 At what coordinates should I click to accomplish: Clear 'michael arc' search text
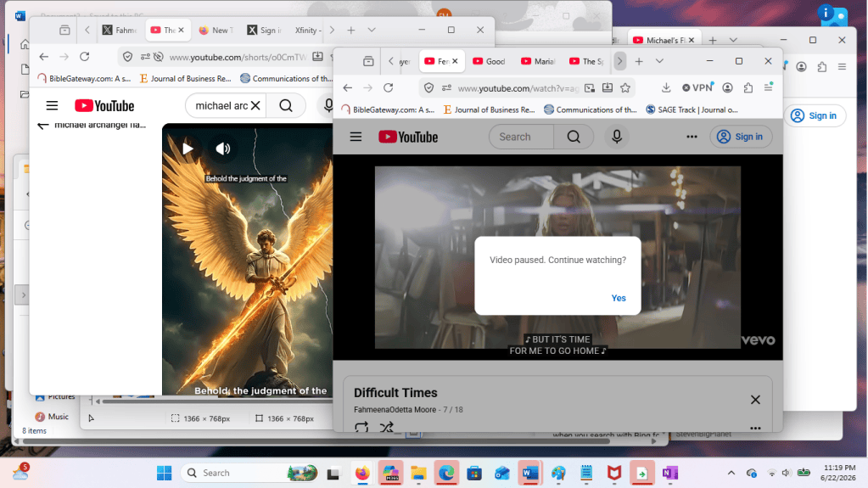point(255,106)
